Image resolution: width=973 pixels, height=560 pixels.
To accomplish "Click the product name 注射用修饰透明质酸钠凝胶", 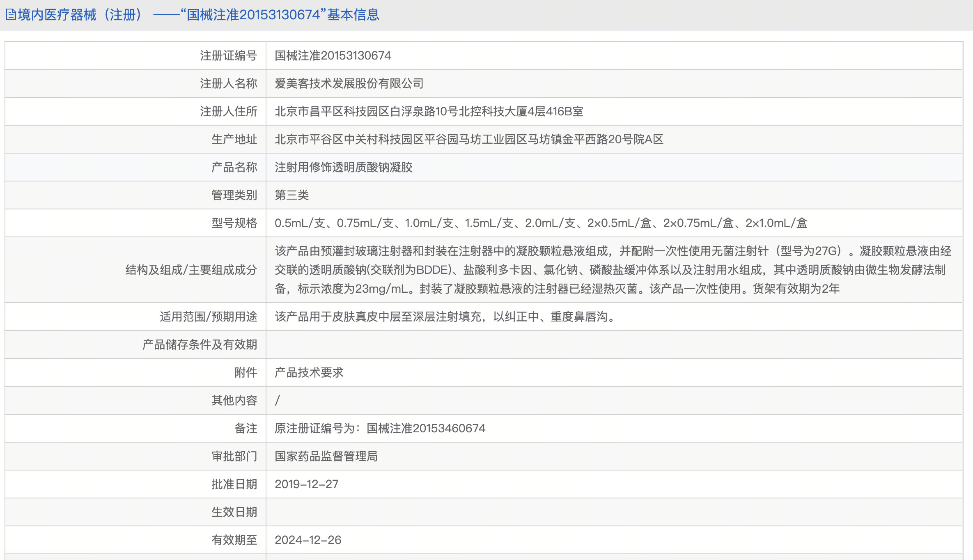I will tap(344, 167).
